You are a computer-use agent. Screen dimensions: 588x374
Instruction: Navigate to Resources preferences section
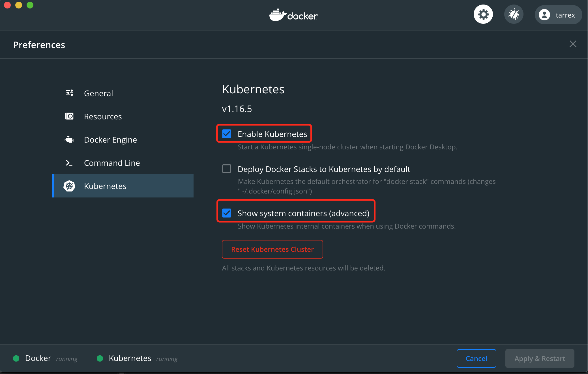click(x=103, y=116)
